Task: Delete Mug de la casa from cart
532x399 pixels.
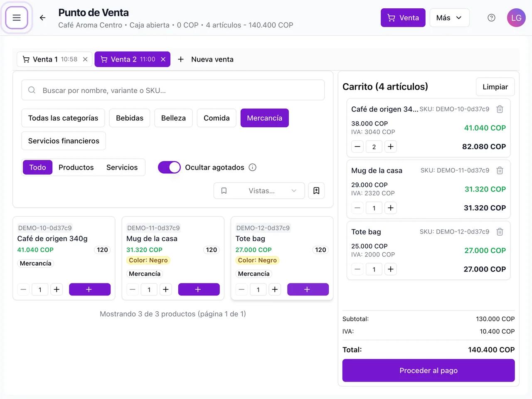Action: coord(500,170)
